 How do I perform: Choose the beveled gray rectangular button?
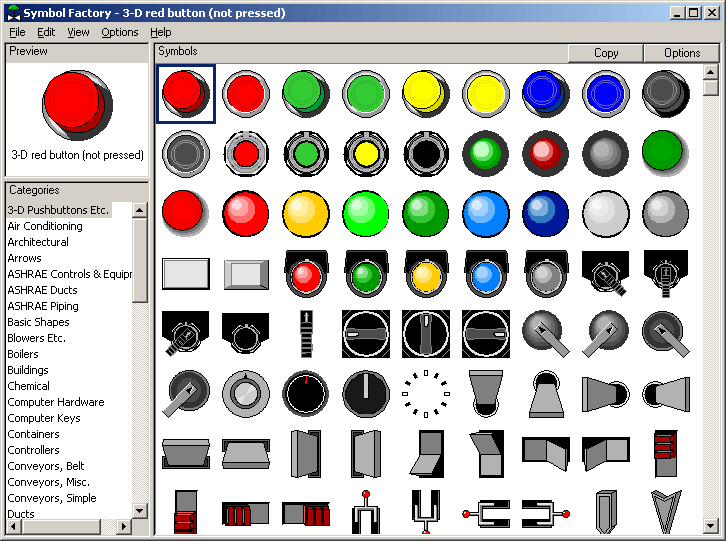pos(246,275)
